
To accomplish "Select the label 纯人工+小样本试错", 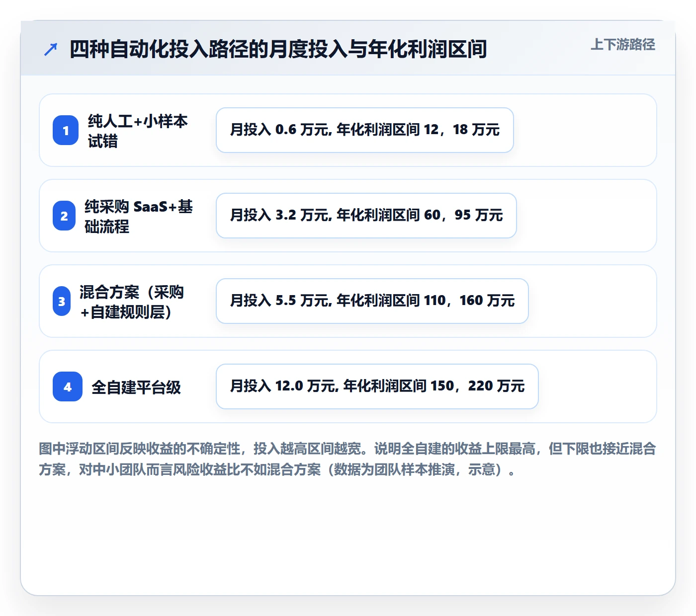I will click(138, 131).
